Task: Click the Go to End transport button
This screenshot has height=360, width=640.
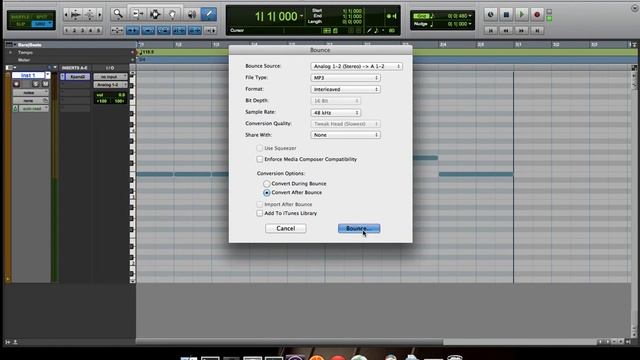Action: point(537,31)
